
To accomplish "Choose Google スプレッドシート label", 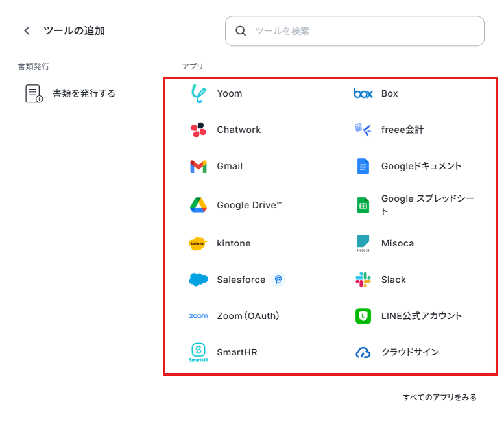I will pyautogui.click(x=427, y=205).
